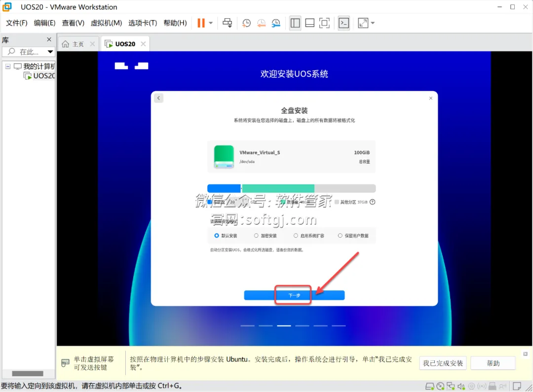Open the 选项卡(T) menu
The image size is (533, 392).
pos(143,23)
